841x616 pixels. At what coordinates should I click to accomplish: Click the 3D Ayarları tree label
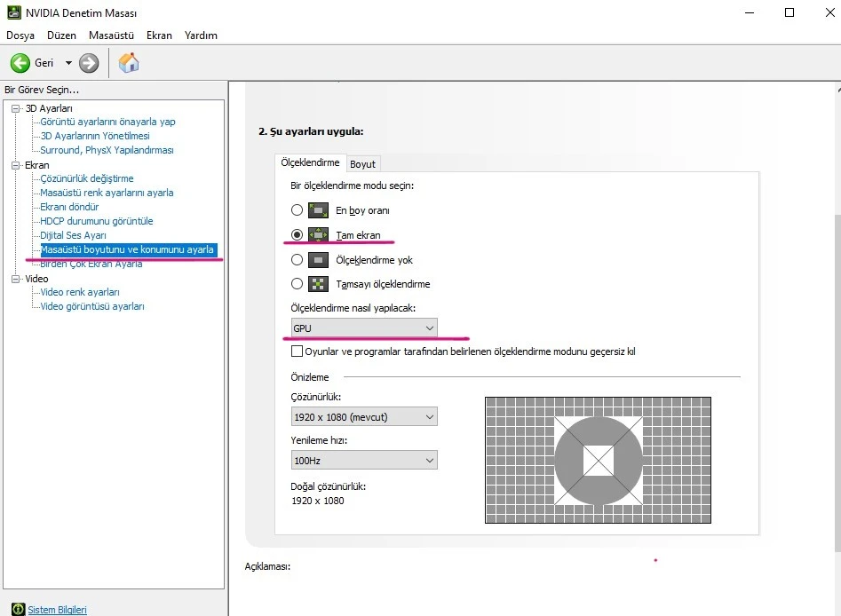[x=49, y=108]
